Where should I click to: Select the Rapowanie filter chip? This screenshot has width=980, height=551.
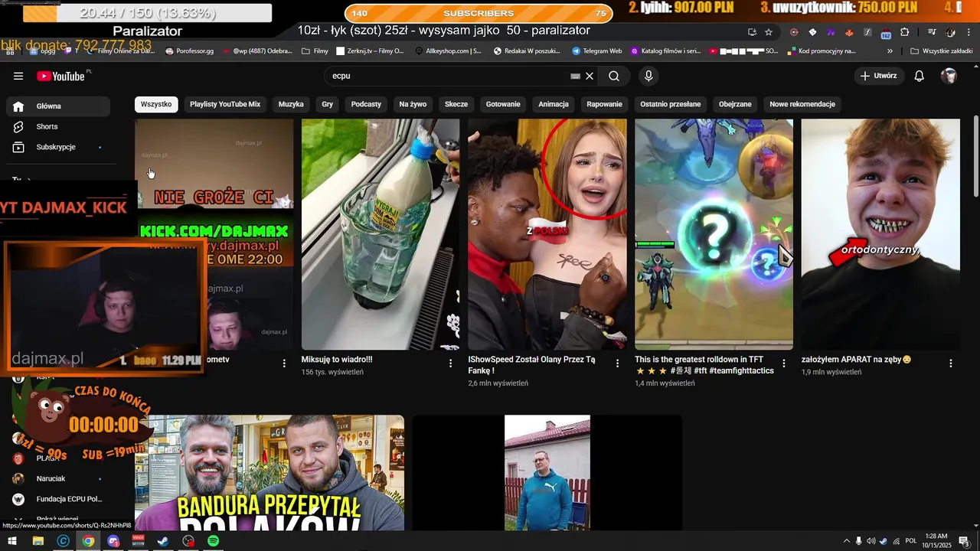point(605,104)
